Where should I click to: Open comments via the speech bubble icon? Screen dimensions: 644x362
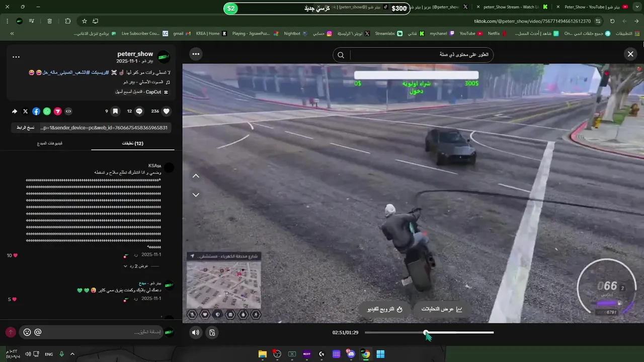pos(139,111)
